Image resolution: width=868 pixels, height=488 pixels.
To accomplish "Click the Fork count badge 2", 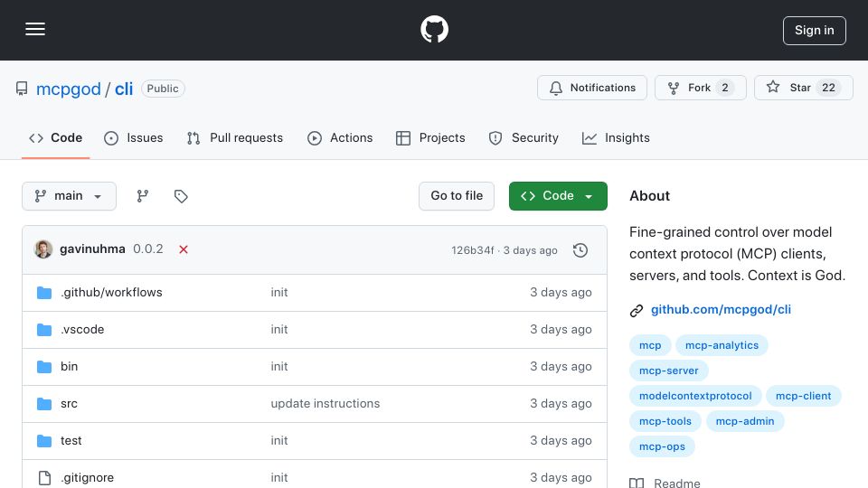I will pyautogui.click(x=724, y=88).
